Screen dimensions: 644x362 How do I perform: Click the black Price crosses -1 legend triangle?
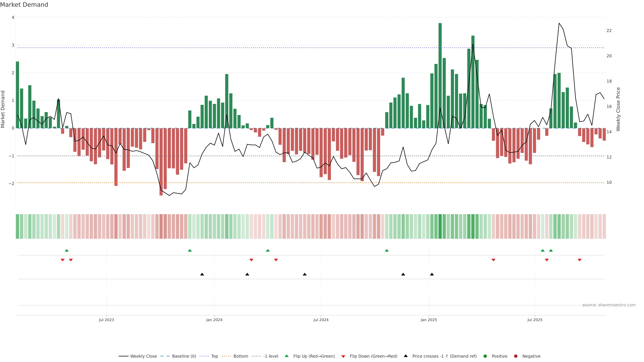pos(406,356)
